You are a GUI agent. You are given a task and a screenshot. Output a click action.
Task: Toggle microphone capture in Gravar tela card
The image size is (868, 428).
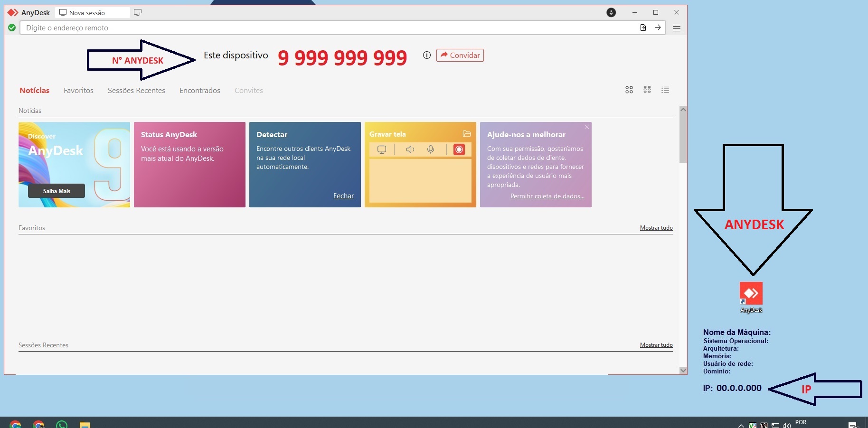pyautogui.click(x=431, y=149)
